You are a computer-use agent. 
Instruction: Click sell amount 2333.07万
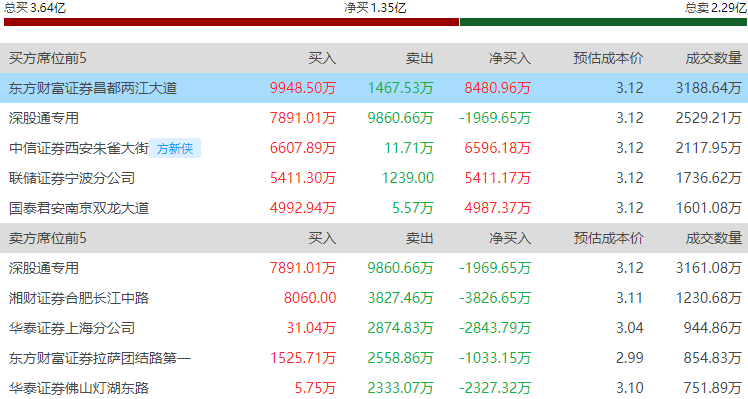coord(401,388)
